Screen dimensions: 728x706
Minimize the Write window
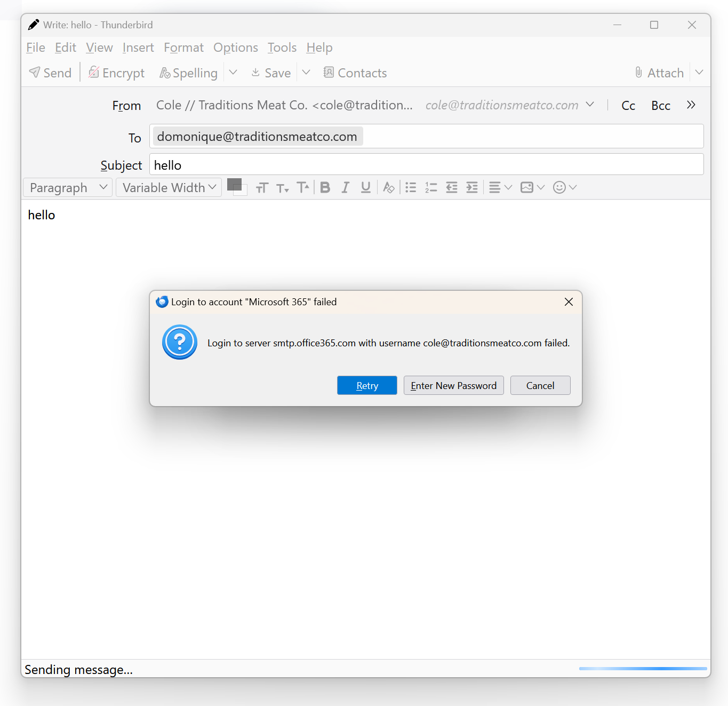(618, 25)
